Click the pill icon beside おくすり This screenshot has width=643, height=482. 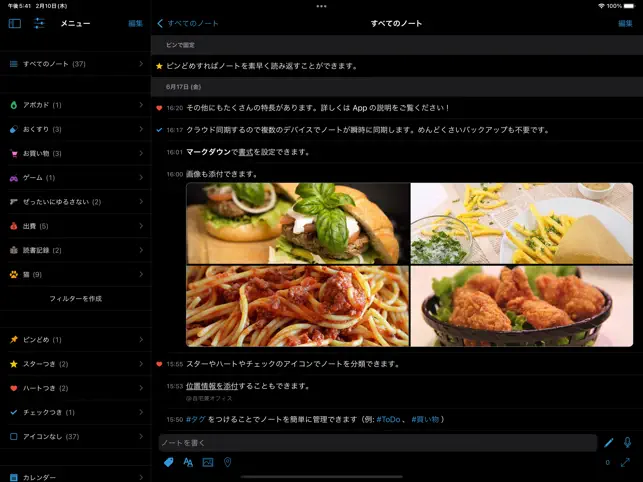point(14,129)
